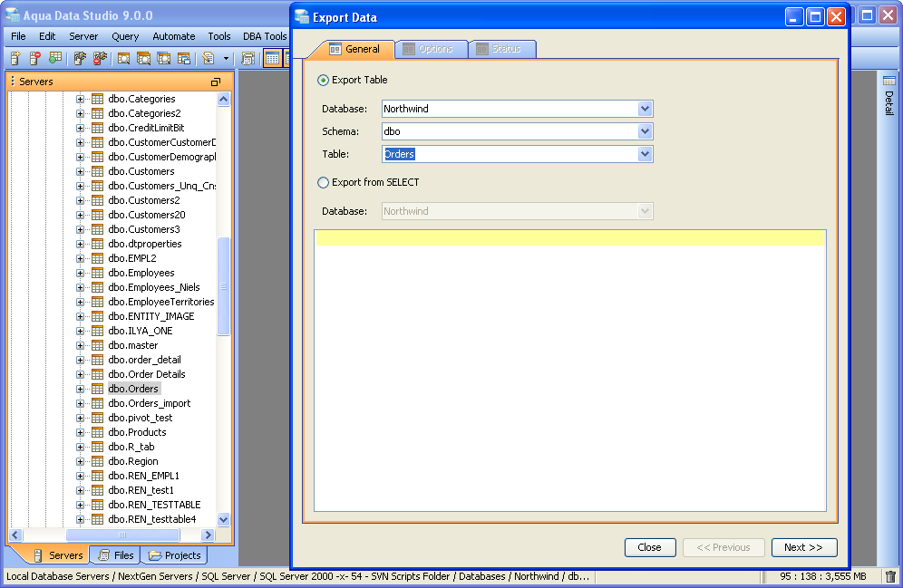Switch to the Servers tab at bottom
Viewport: 903px width, 588px height.
click(58, 555)
